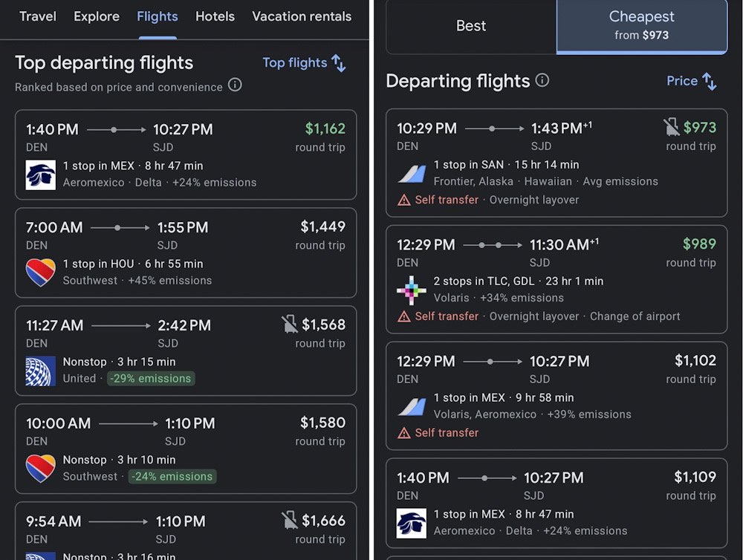Click the United globe logo on the 11:27 AM flight
743x560 pixels.
(41, 371)
